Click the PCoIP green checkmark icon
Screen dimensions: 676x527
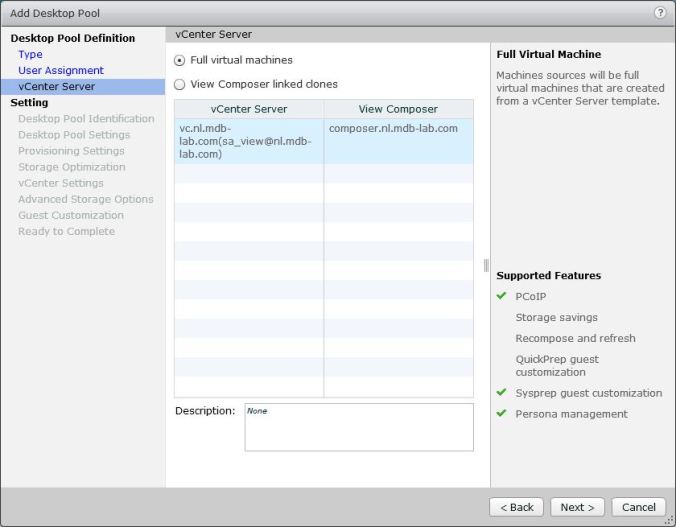[x=502, y=297]
